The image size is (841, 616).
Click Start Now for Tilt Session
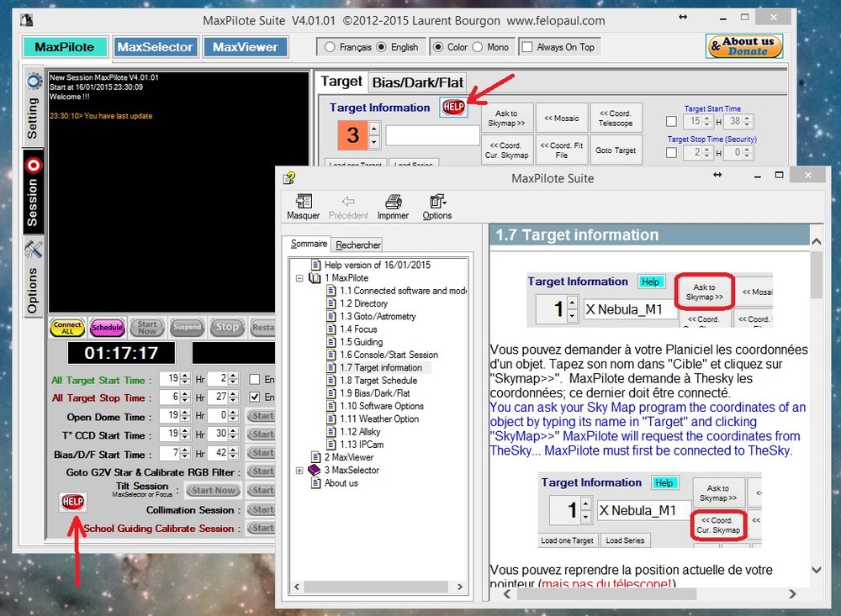[x=213, y=490]
